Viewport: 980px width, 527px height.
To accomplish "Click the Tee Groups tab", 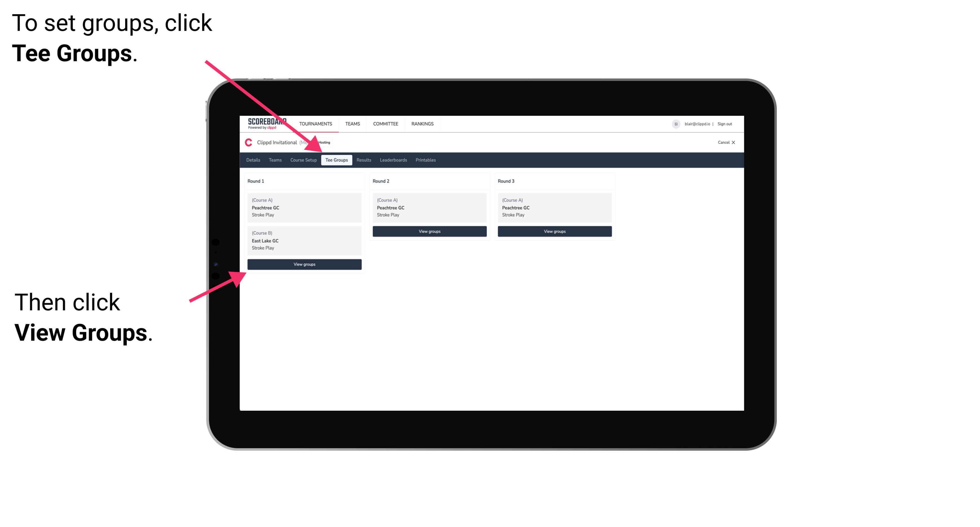I will tap(337, 160).
